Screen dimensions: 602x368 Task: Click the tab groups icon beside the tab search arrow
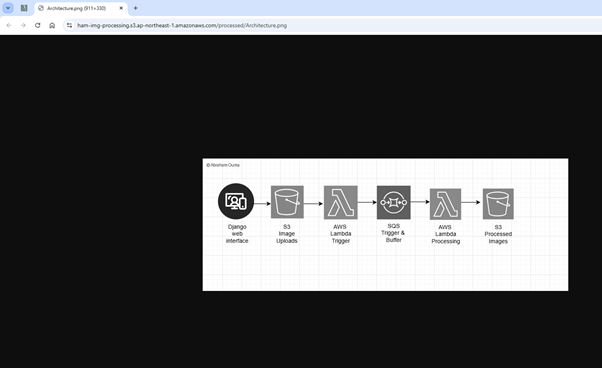click(x=24, y=8)
